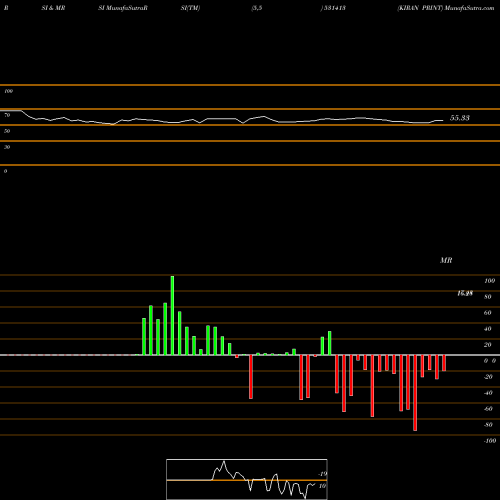
Task: Click the -20 label on the MR axis
Action: 488,377
